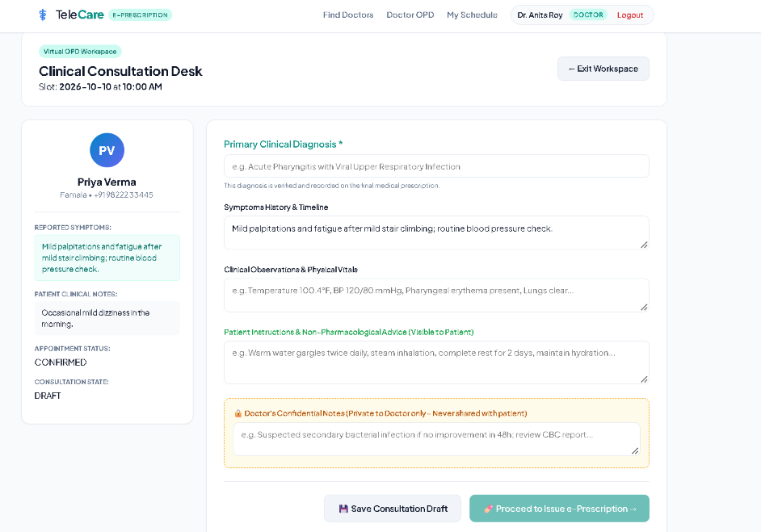Click the Doctor's Confidential Notes textarea
The height and width of the screenshot is (532, 761).
(x=436, y=439)
